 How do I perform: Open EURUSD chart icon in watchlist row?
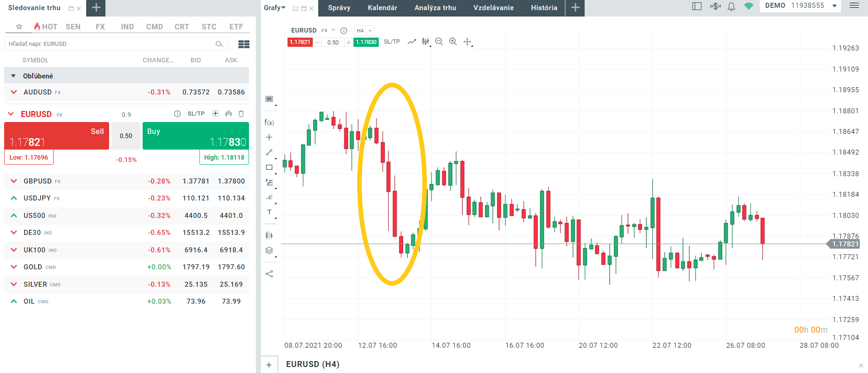(228, 113)
